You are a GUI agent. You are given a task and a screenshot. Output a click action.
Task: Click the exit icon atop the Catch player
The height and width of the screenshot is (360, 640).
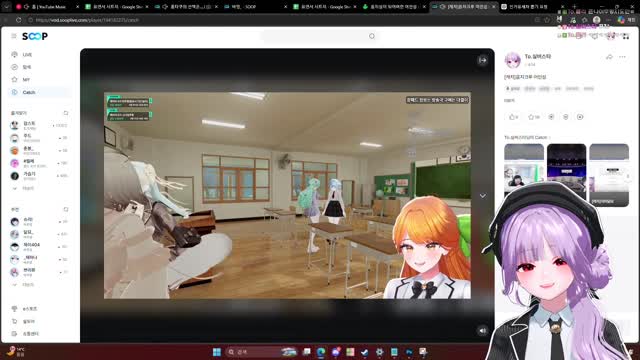[x=482, y=60]
